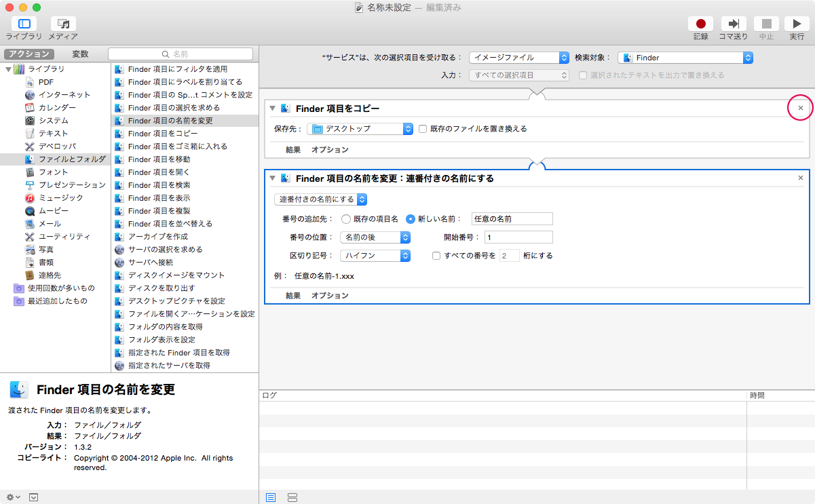Select the システム category
815x504 pixels.
pyautogui.click(x=53, y=121)
